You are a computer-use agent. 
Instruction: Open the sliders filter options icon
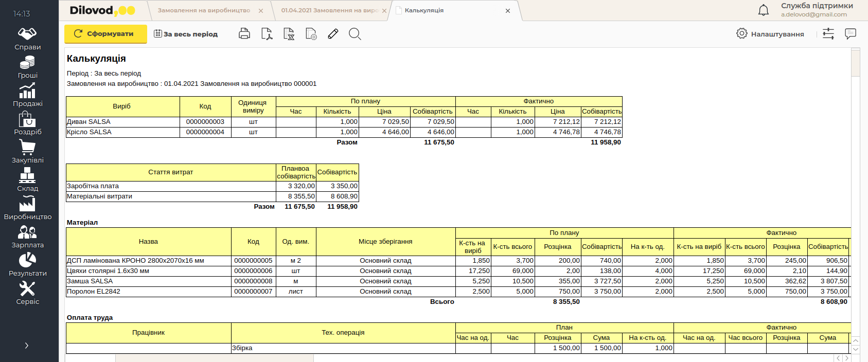pyautogui.click(x=828, y=34)
